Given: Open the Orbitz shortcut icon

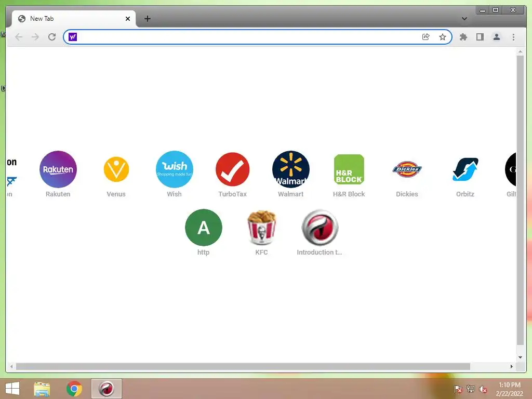Looking at the screenshot, I should (x=465, y=169).
